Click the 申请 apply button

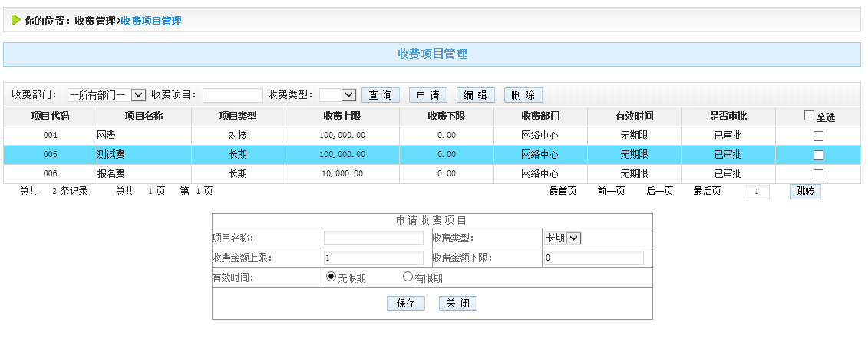(428, 95)
